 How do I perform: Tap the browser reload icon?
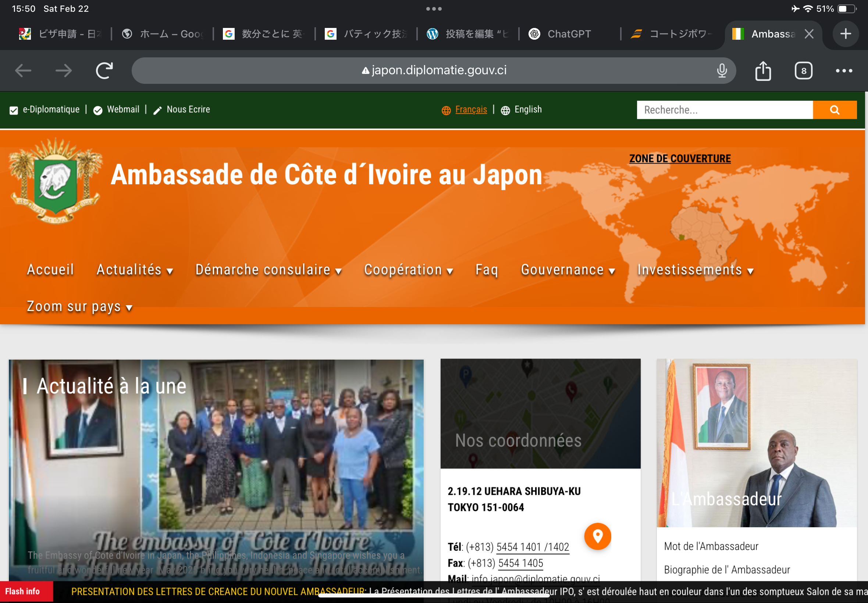click(104, 71)
